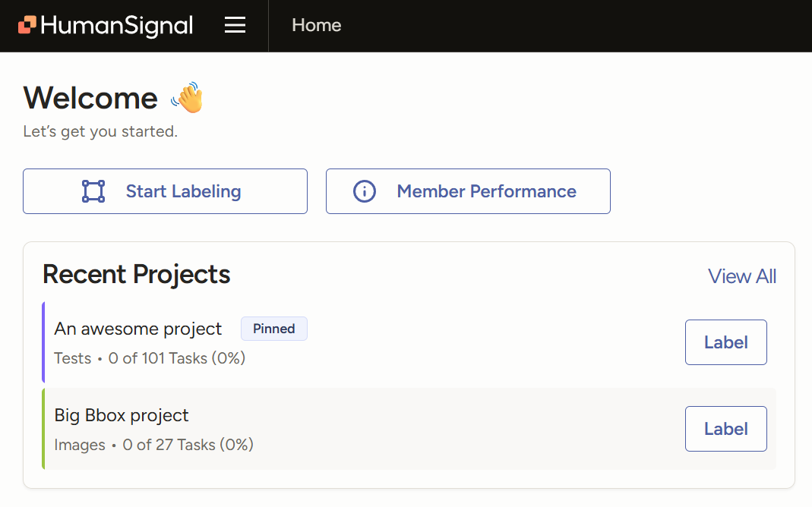Click the green color bar of Big Bbox project
The image size is (812, 507).
coord(43,429)
